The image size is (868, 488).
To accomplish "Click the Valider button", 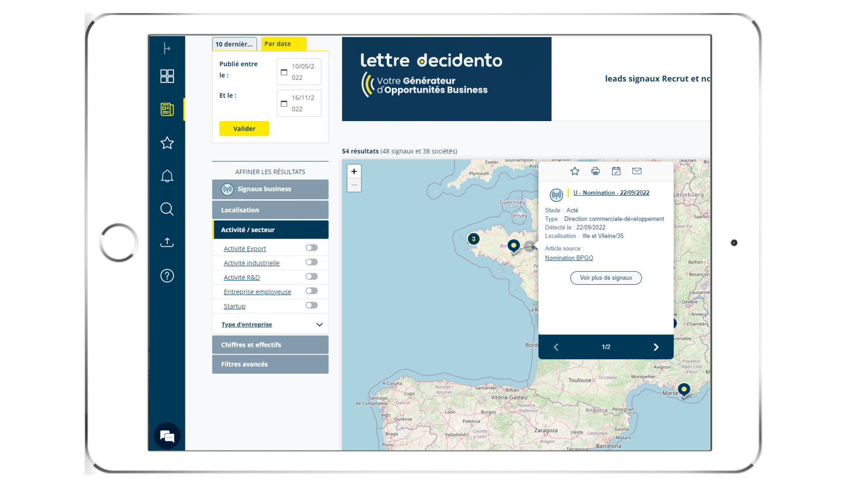I will [x=244, y=129].
